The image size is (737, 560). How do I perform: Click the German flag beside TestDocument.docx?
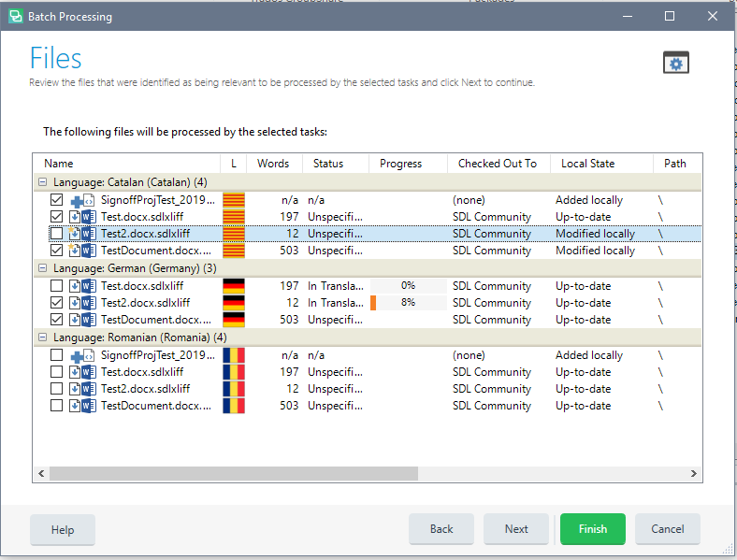point(234,320)
